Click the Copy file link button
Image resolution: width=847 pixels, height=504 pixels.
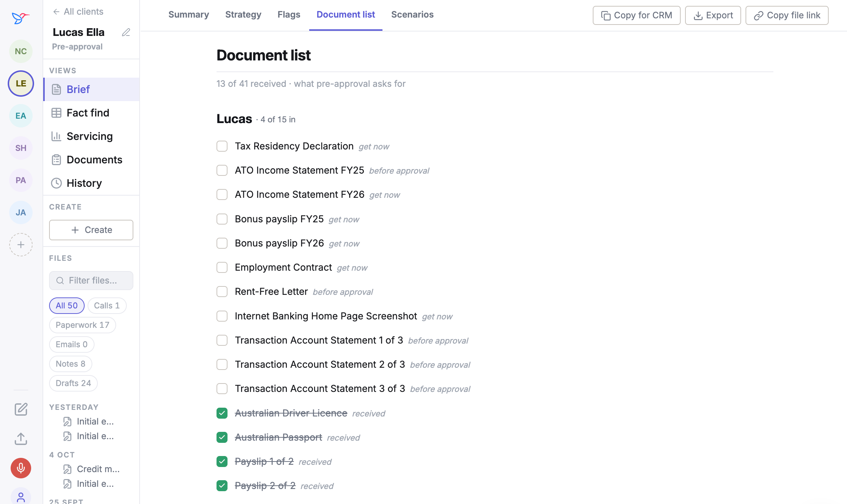[787, 15]
